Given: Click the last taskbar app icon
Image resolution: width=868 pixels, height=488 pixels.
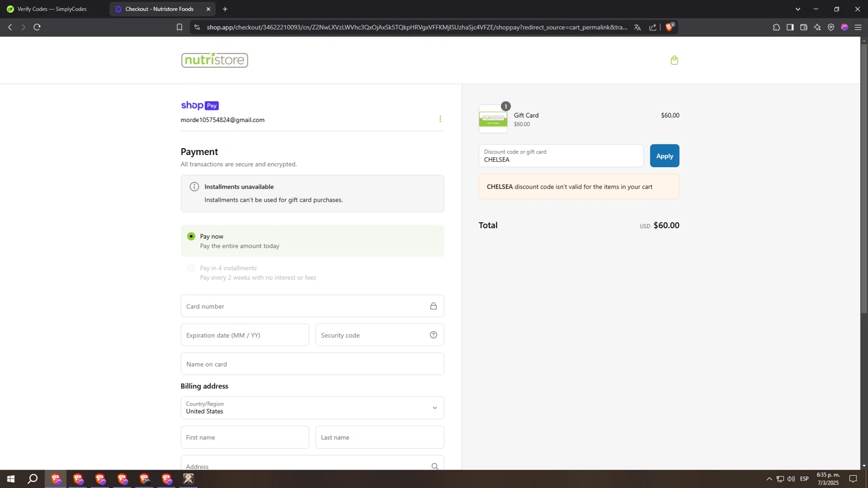Looking at the screenshot, I should pyautogui.click(x=189, y=479).
